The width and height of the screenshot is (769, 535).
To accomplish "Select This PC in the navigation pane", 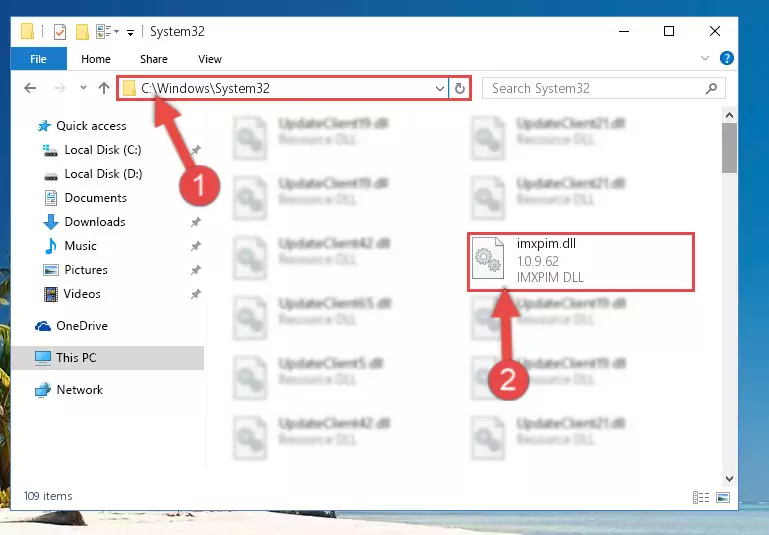I will tap(107, 358).
